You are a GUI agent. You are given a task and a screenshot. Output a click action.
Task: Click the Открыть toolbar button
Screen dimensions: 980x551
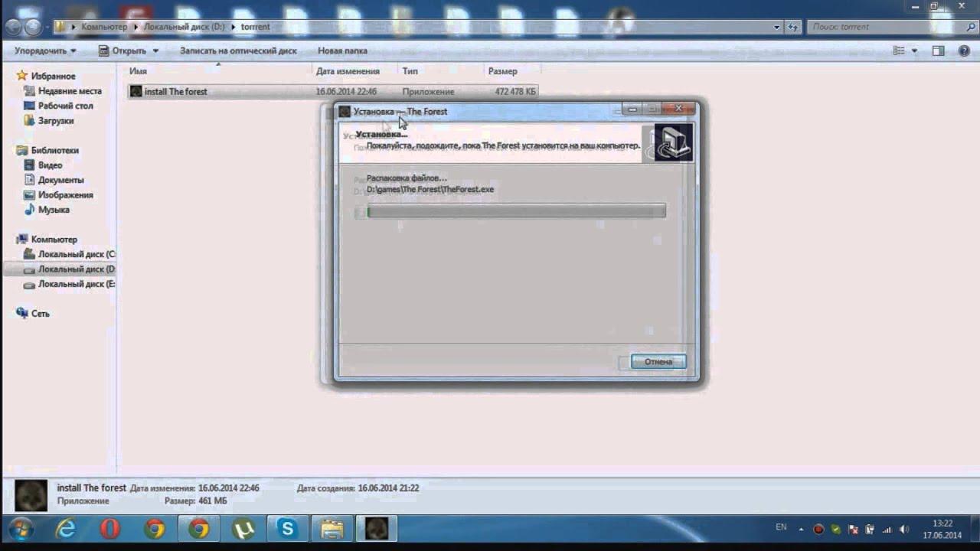tap(122, 51)
